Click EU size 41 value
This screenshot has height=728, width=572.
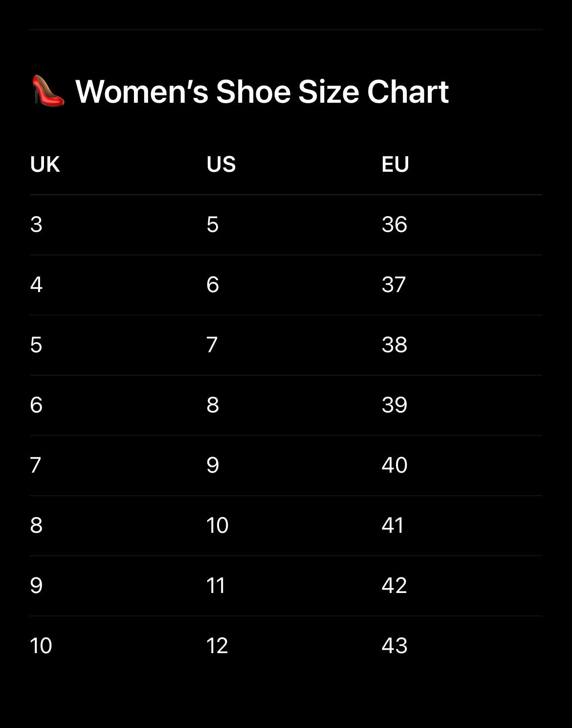click(x=393, y=525)
